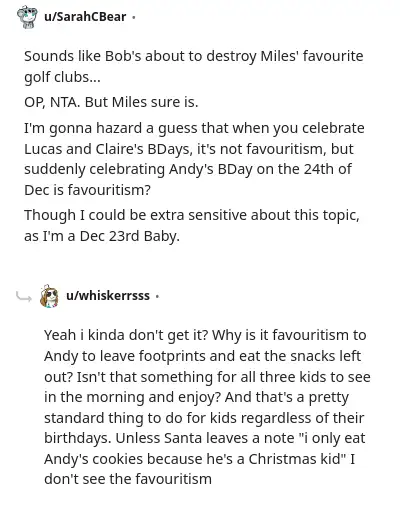Click the dot separator after u/whiskerrsss

coord(157,296)
